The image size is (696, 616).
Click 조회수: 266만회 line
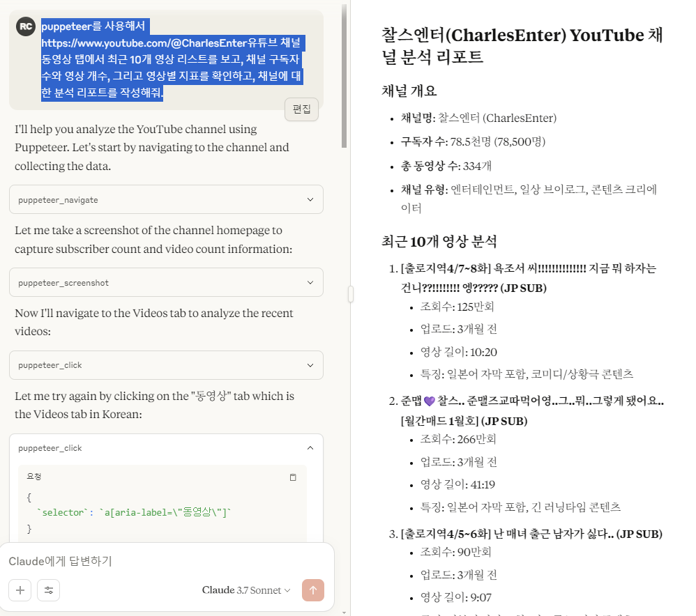tap(458, 439)
